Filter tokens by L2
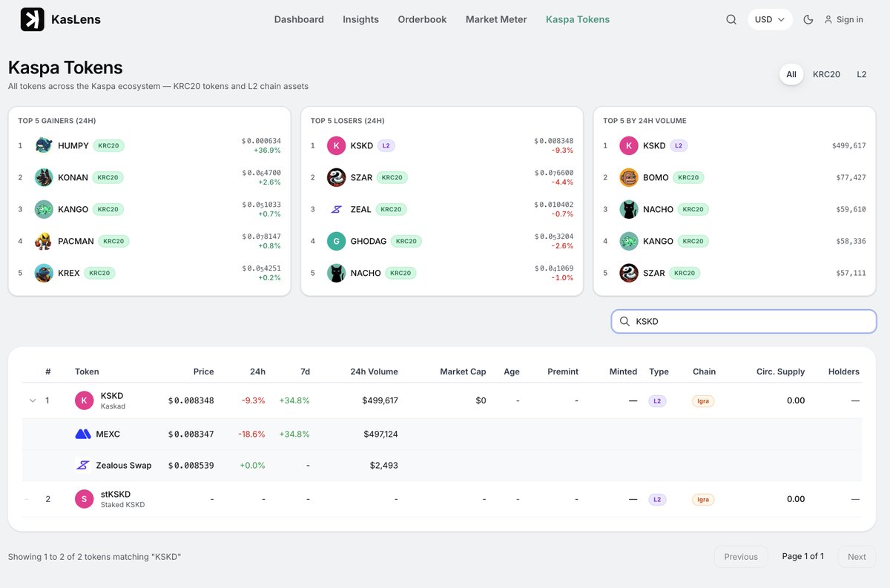This screenshot has width=890, height=588. point(862,74)
